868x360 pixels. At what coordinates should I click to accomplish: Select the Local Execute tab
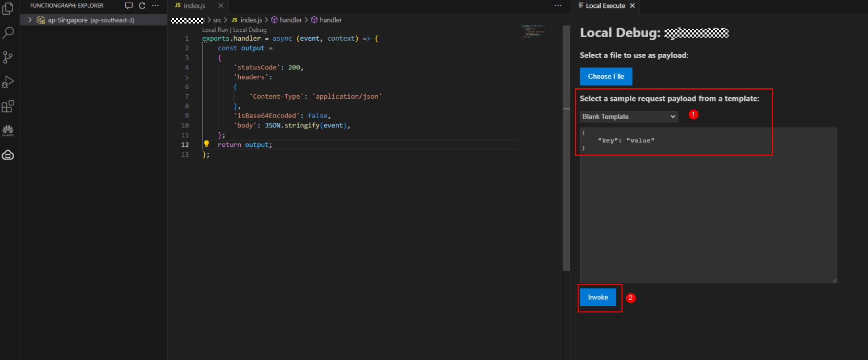point(605,6)
